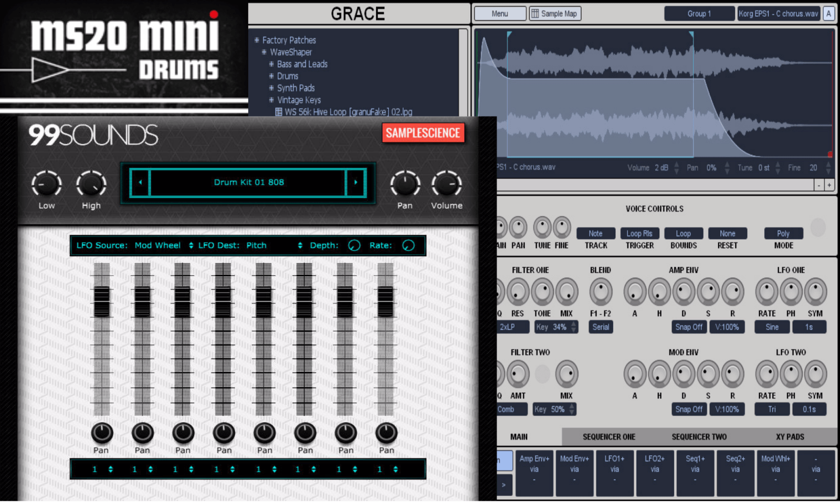The height and width of the screenshot is (504, 840).
Task: Click the Seq1+ via mod slot
Action: click(695, 472)
